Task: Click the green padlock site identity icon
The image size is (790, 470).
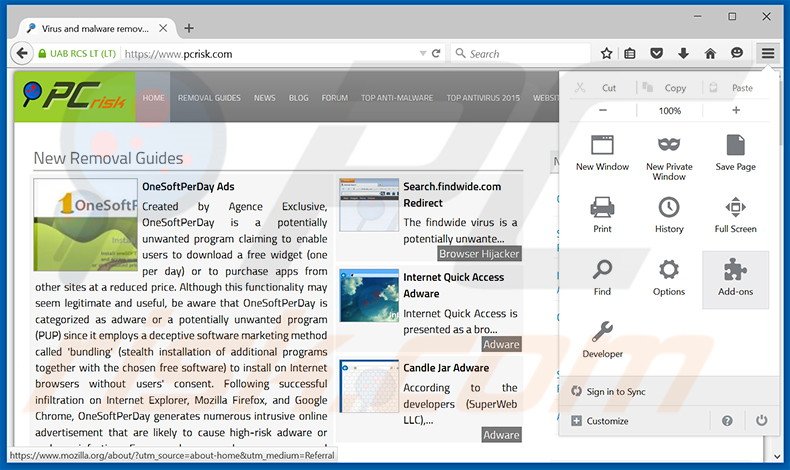Action: click(x=42, y=53)
